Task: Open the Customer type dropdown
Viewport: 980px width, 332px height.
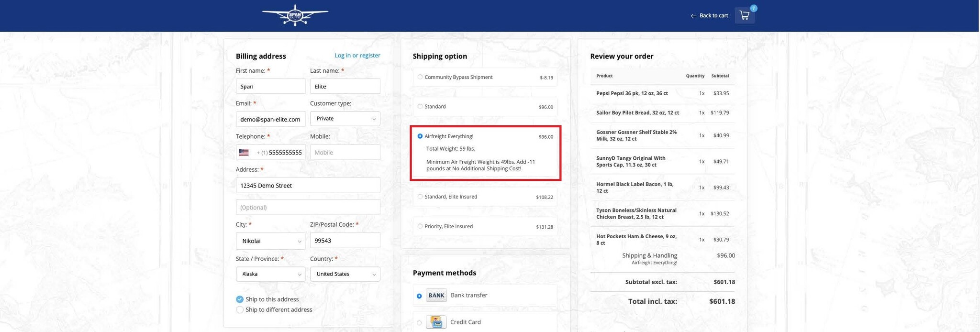Action: coord(345,119)
